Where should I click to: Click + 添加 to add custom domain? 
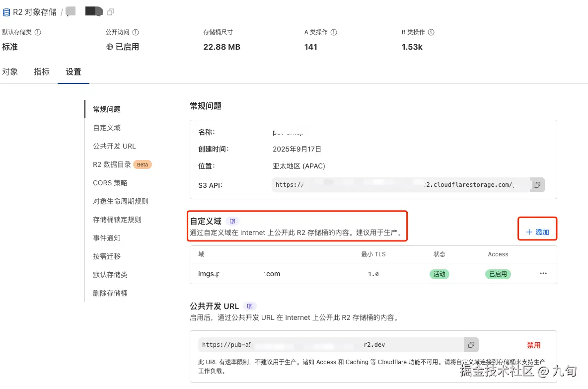(537, 232)
